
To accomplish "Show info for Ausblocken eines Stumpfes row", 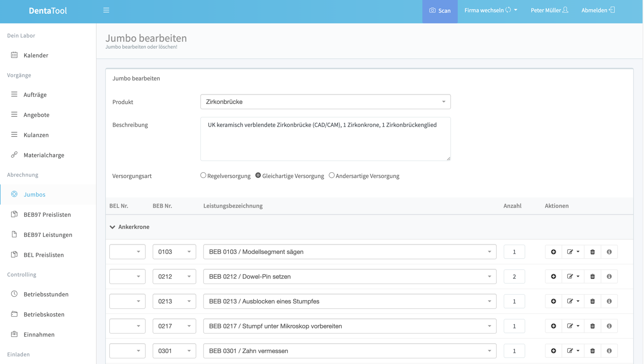I will tap(609, 302).
